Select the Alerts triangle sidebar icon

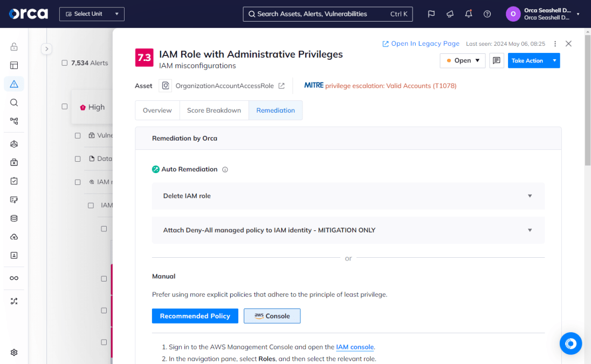[14, 84]
